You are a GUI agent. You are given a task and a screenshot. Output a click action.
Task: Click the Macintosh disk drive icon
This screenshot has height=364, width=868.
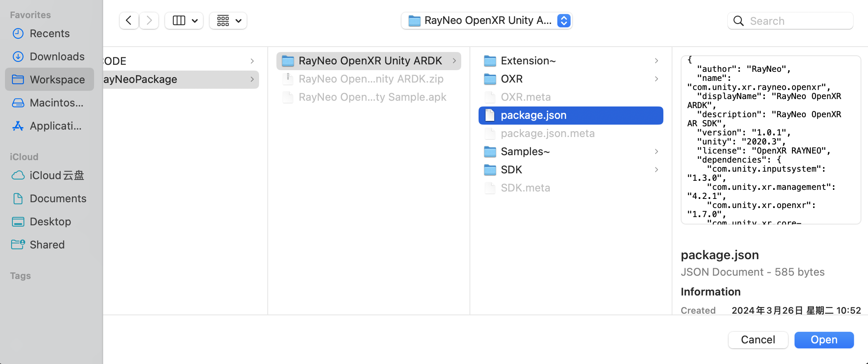click(x=18, y=103)
